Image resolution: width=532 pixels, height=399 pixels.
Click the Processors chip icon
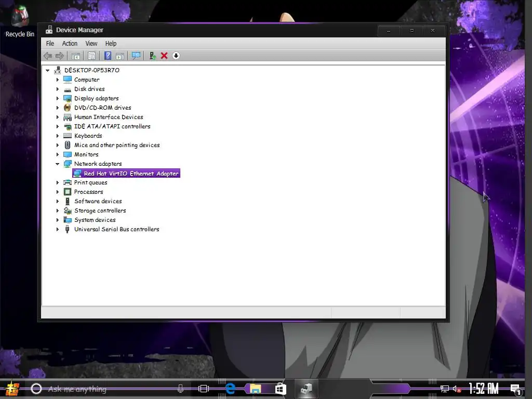point(68,192)
